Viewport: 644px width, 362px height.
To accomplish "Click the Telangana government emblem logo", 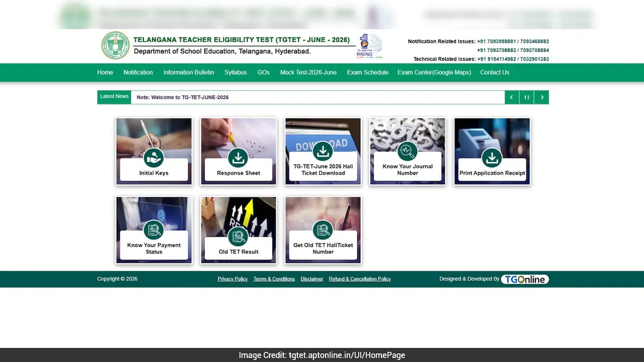I will [115, 45].
